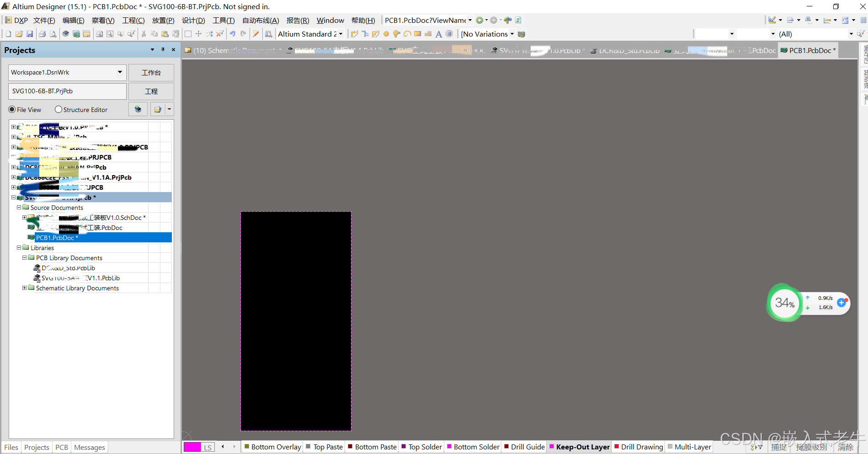
Task: Click the Drill Drawing layer color swatch
Action: click(617, 446)
